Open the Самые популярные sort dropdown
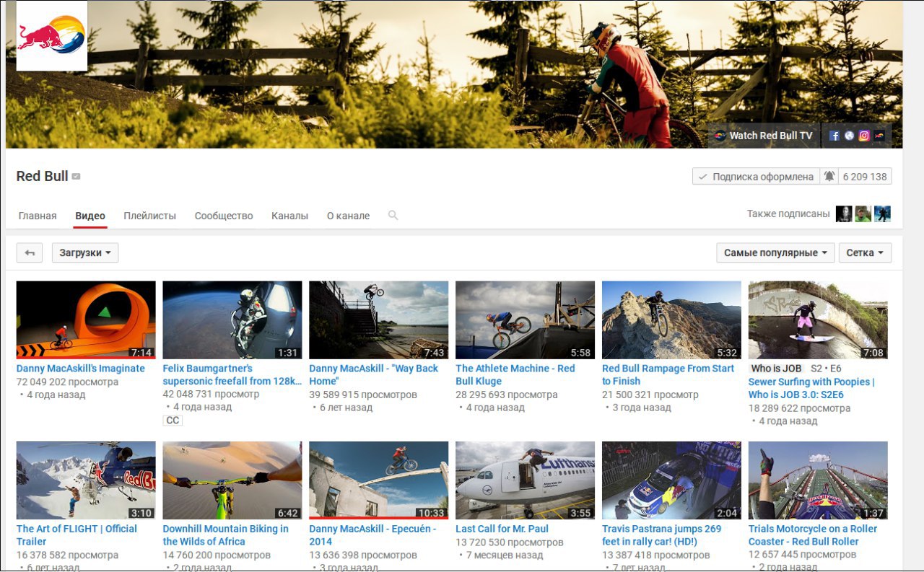924x572 pixels. coord(775,252)
